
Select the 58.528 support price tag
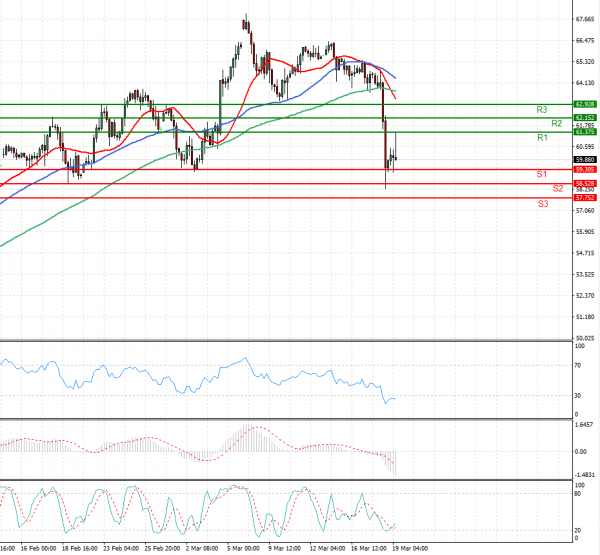pos(585,184)
